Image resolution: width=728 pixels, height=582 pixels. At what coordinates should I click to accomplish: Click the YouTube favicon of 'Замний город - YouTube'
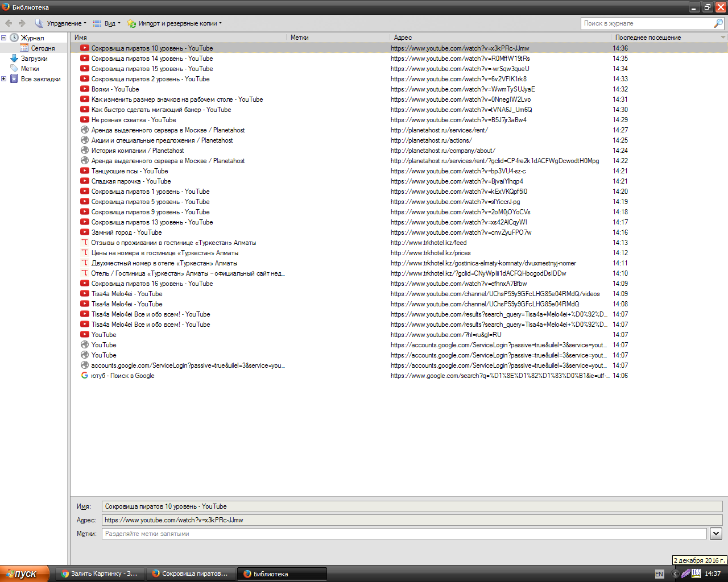[x=85, y=232]
